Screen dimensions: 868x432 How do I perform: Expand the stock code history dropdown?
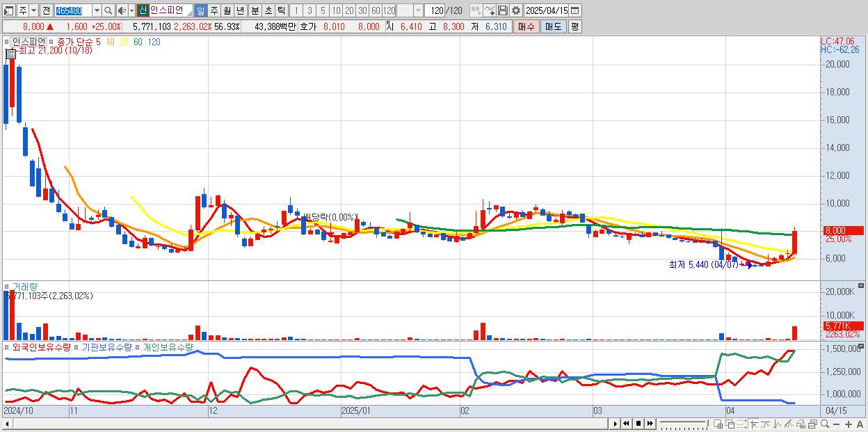click(x=97, y=10)
